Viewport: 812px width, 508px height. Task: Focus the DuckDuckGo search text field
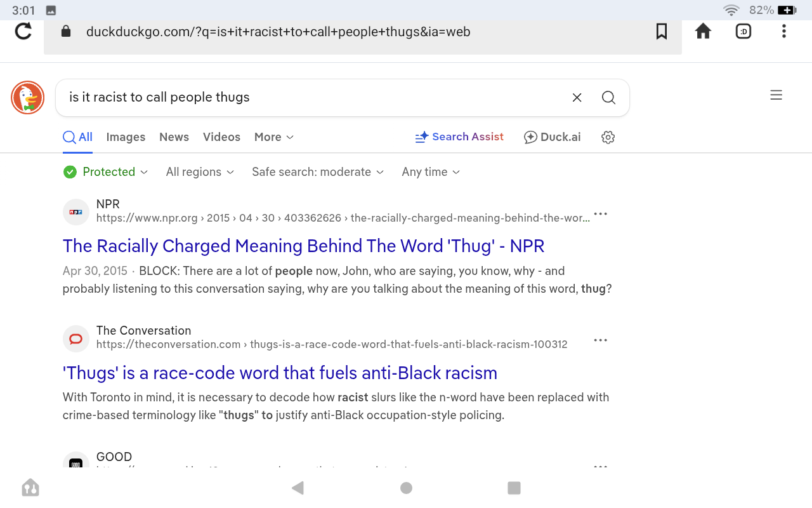pyautogui.click(x=311, y=98)
